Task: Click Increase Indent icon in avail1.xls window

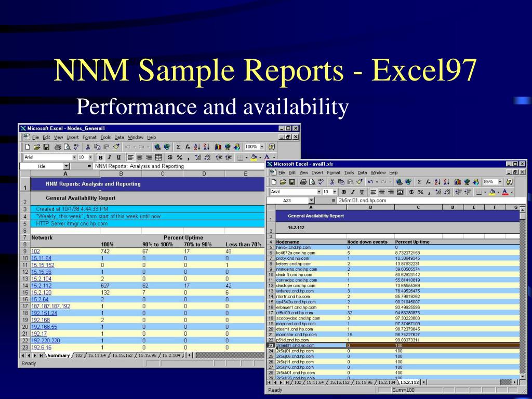Action: pyautogui.click(x=468, y=192)
